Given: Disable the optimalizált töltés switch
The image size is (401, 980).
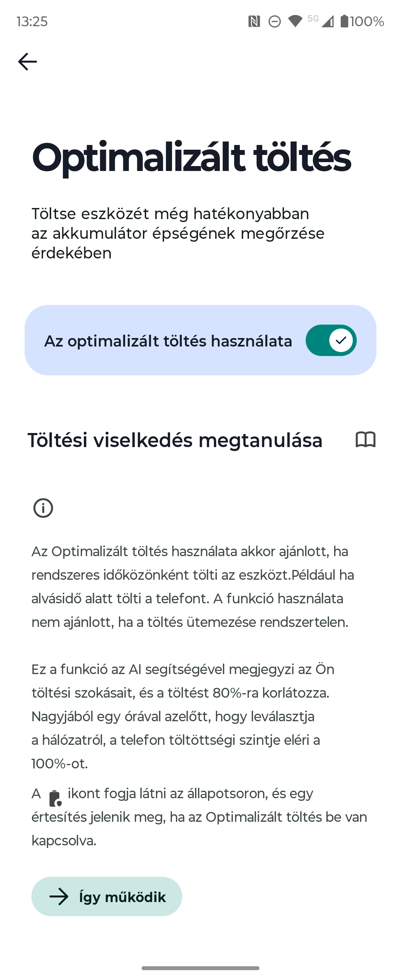Looking at the screenshot, I should click(331, 340).
